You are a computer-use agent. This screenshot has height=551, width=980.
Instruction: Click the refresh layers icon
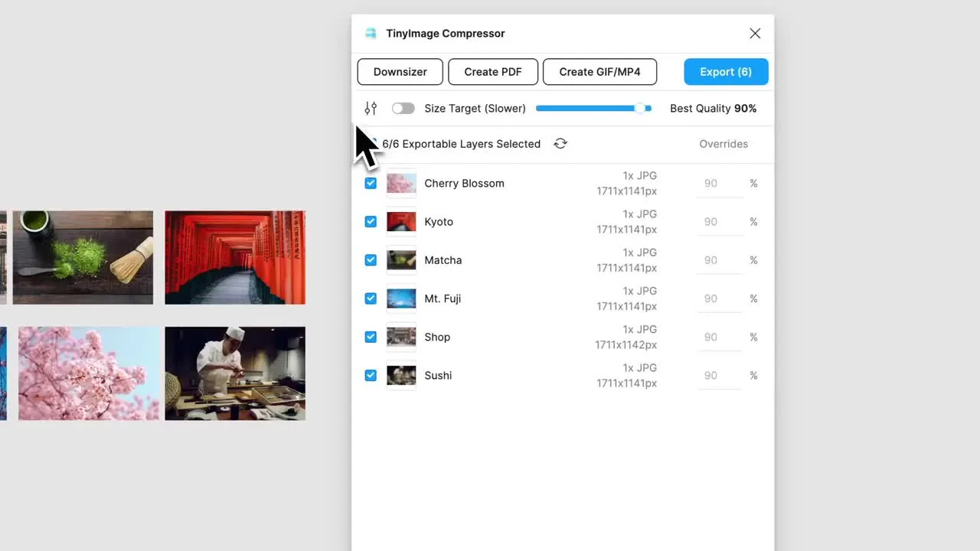point(560,144)
